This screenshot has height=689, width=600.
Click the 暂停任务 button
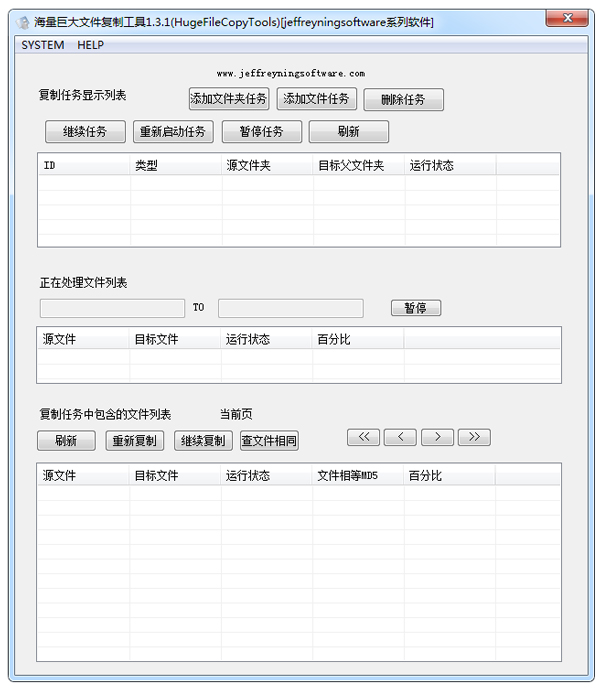[x=262, y=131]
